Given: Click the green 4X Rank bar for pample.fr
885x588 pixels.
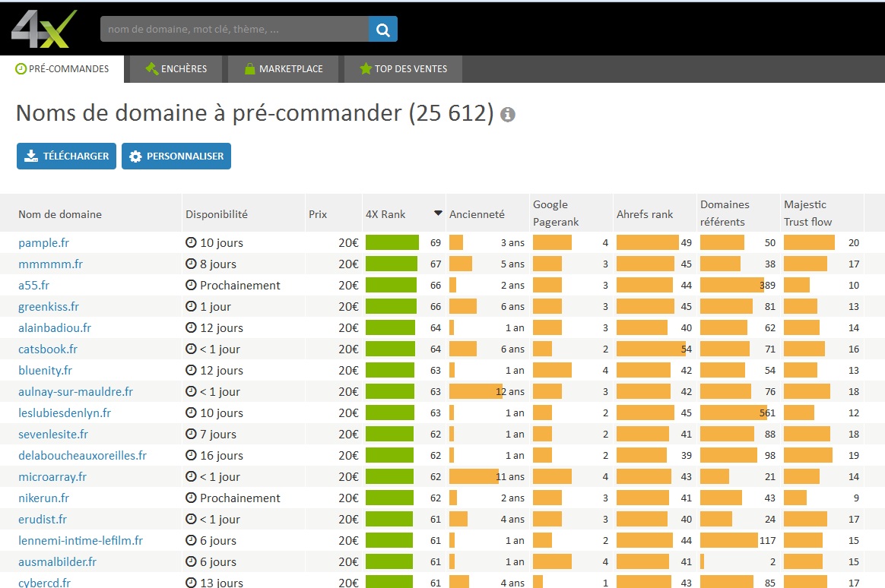Looking at the screenshot, I should click(x=392, y=242).
